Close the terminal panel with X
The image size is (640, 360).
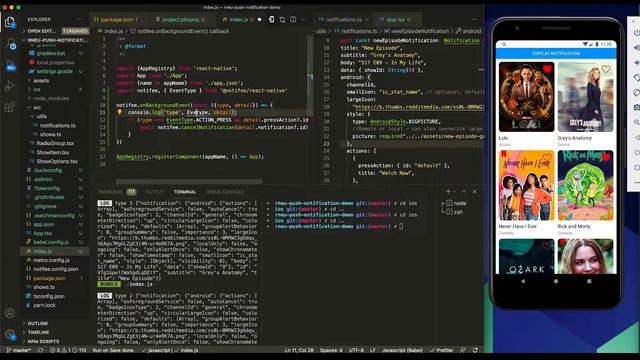click(475, 191)
